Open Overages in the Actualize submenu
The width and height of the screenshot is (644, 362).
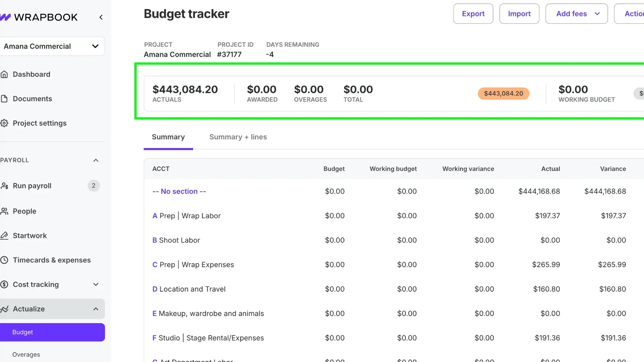coord(26,355)
